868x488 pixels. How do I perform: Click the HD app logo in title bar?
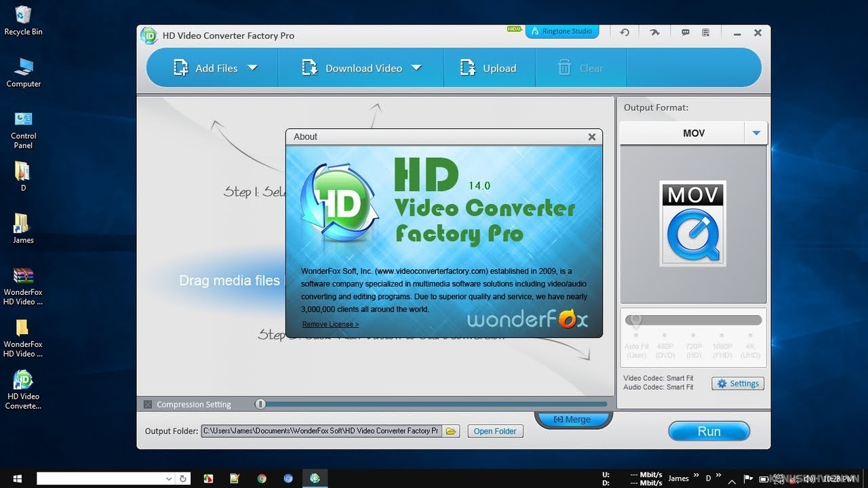point(149,35)
